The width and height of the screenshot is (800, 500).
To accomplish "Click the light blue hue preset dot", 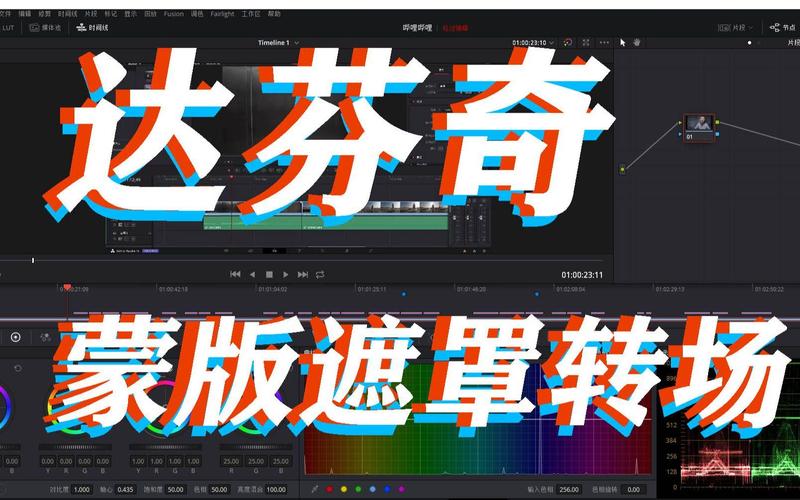I will (x=373, y=489).
